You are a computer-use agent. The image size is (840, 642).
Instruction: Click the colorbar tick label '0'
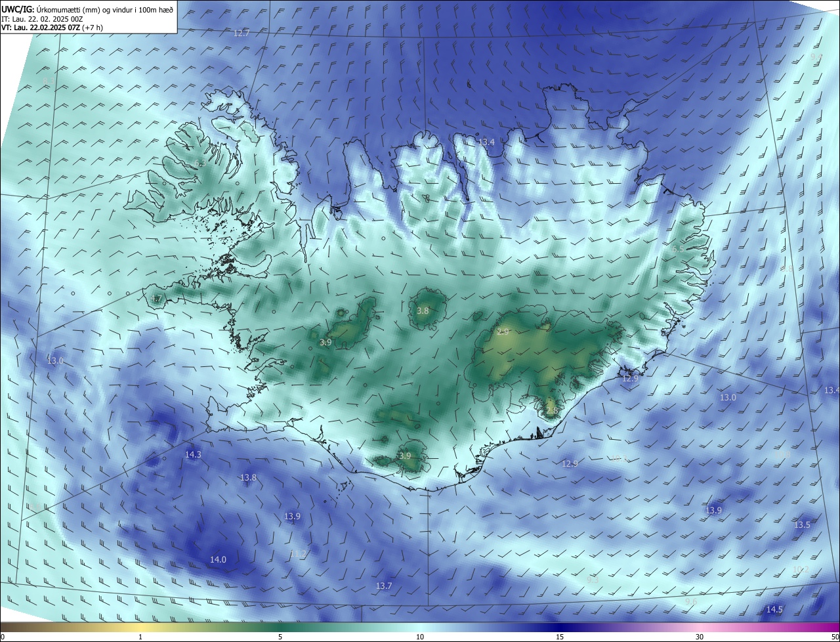click(3, 637)
